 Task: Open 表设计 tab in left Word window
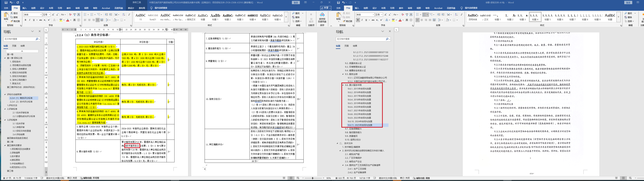(x=131, y=8)
